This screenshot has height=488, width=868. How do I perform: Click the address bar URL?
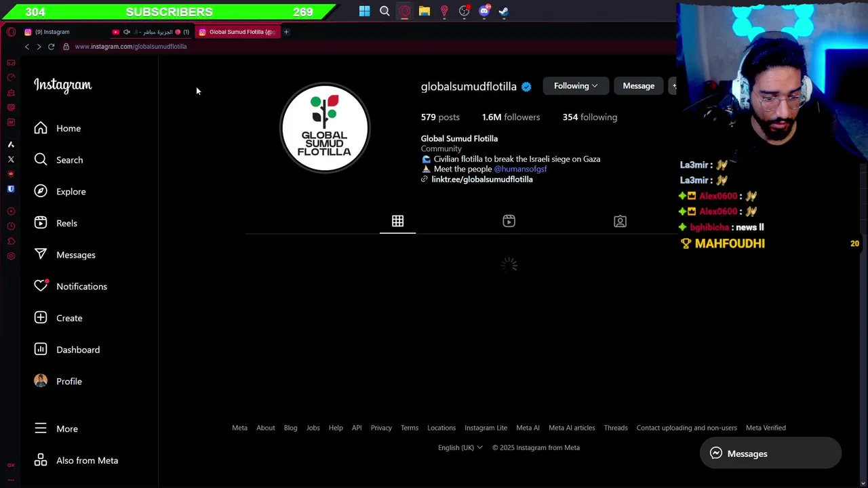pos(131,47)
